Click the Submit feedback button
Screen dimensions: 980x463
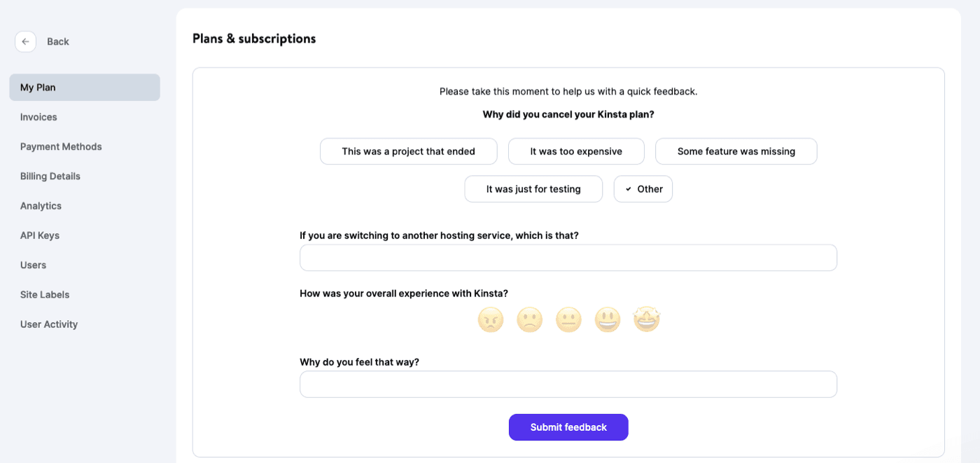pos(568,427)
